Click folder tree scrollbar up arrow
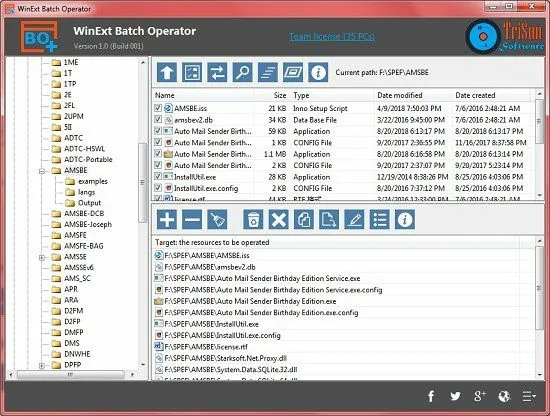This screenshot has width=550, height=416. click(142, 62)
